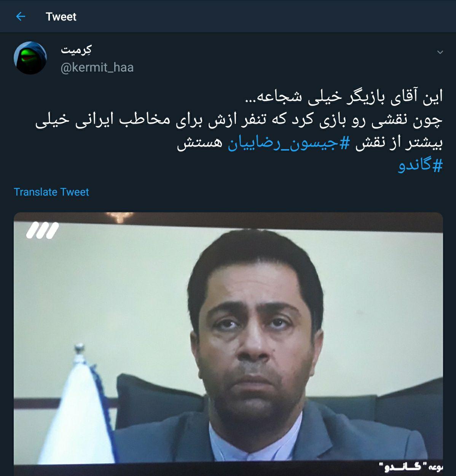This screenshot has width=456, height=476.
Task: Expand the tweet options chevron
Action: 440,52
